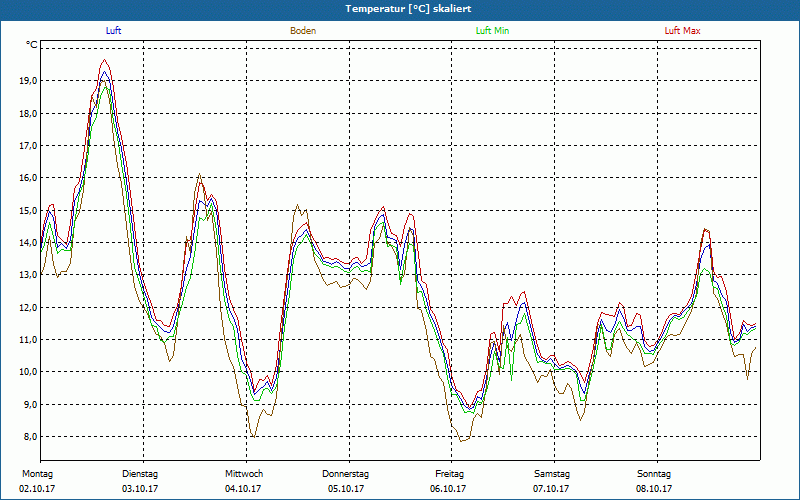This screenshot has height=500, width=800.
Task: Click the '07.10.17' date label
Action: 551,489
